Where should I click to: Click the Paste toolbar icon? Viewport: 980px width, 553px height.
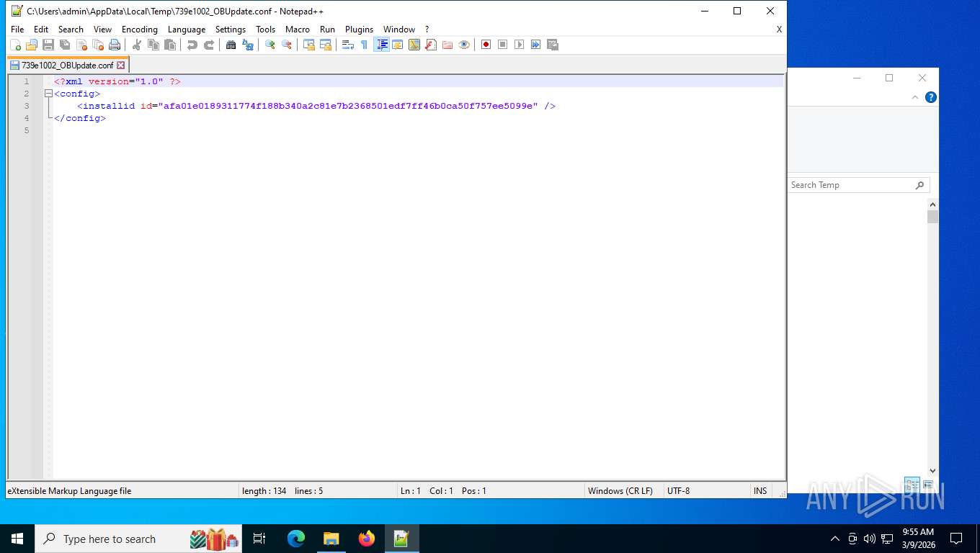pyautogui.click(x=170, y=45)
